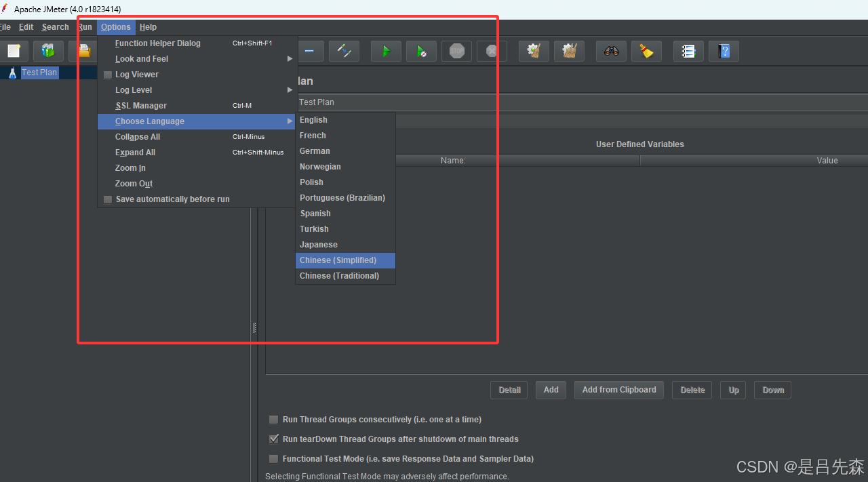The width and height of the screenshot is (868, 482).
Task: Click Add from Clipboard button
Action: (619, 390)
